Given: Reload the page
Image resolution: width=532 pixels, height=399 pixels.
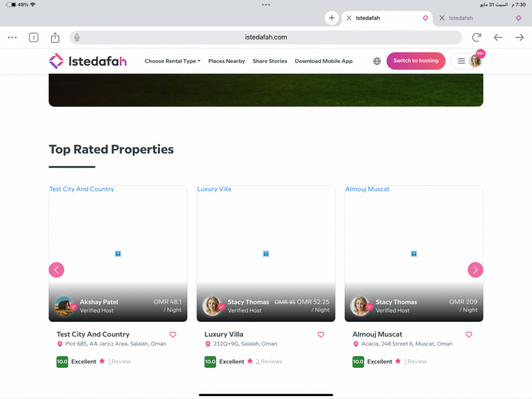Looking at the screenshot, I should (x=476, y=37).
